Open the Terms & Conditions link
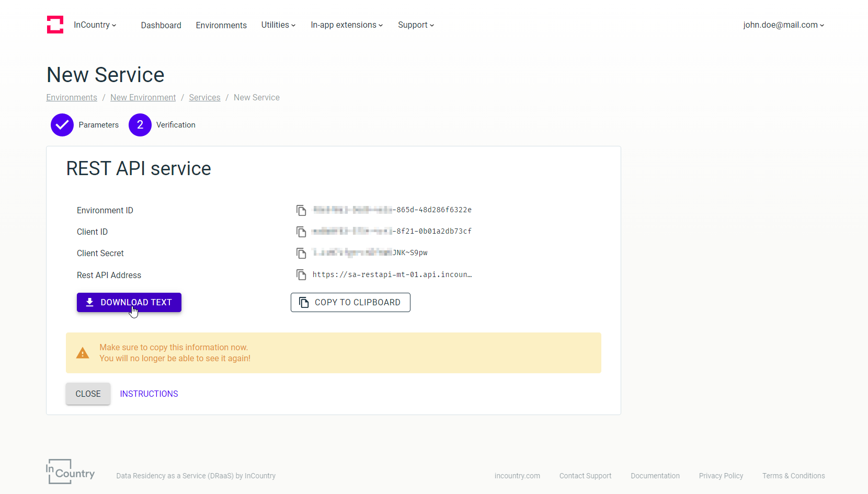 (793, 476)
